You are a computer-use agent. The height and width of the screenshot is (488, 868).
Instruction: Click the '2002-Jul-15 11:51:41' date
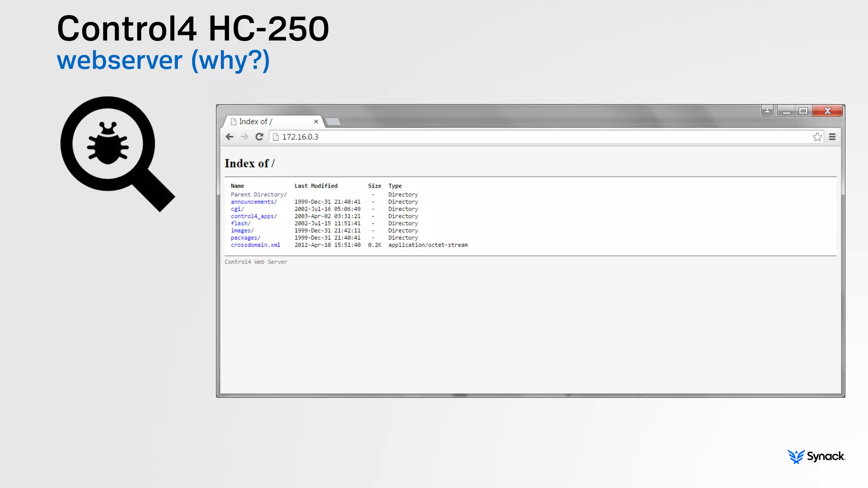tap(328, 224)
